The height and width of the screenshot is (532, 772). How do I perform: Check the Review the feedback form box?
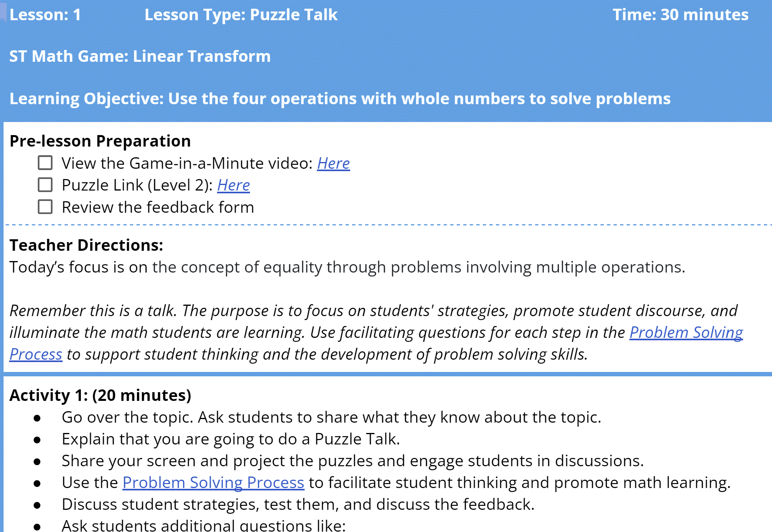click(x=45, y=207)
